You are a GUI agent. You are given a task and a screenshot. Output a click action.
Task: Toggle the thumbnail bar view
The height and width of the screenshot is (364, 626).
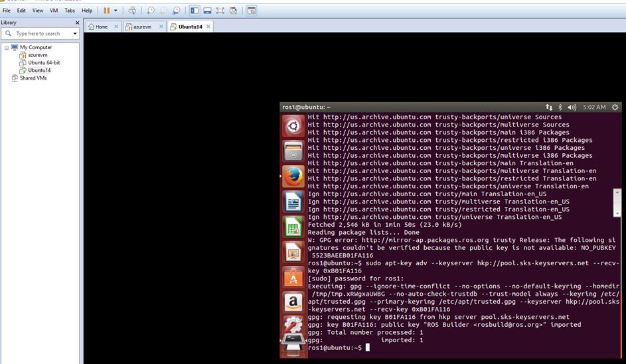[207, 11]
